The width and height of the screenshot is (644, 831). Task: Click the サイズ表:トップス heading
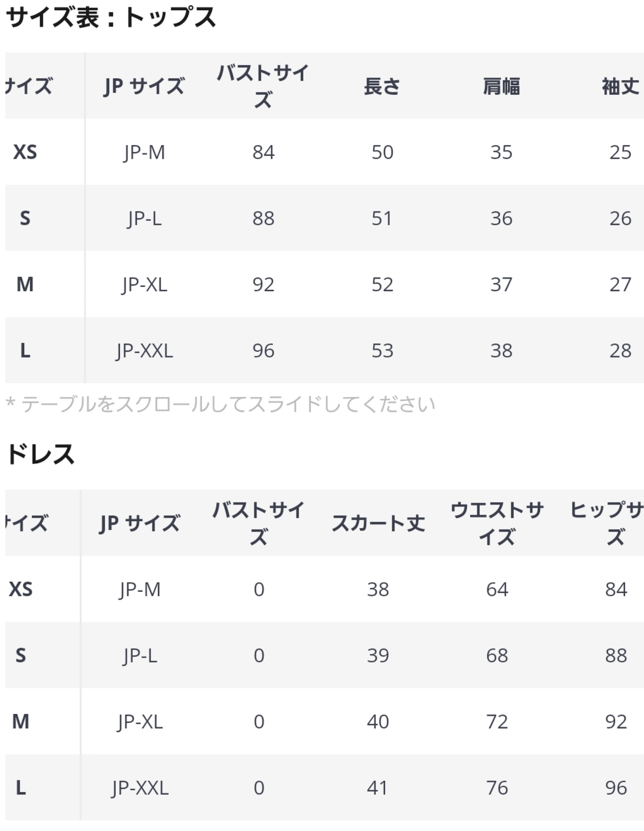[x=111, y=18]
